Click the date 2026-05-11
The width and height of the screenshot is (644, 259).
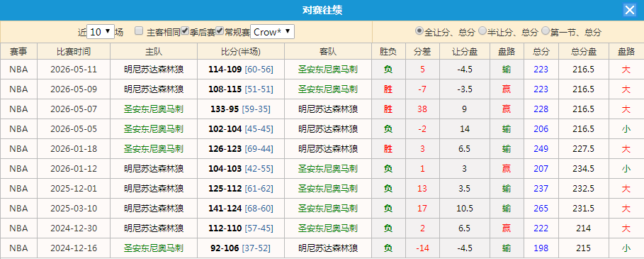[74, 69]
